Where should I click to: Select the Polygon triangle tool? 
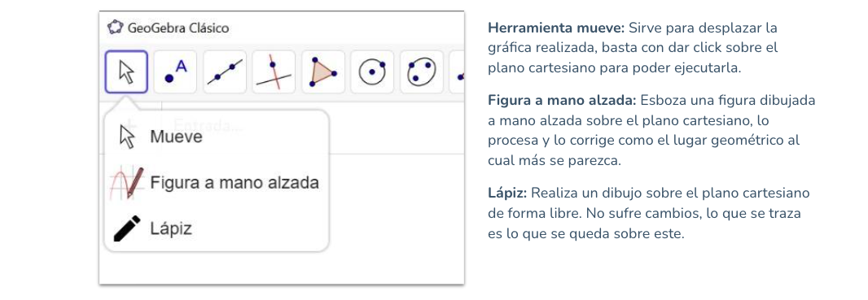[x=323, y=72]
